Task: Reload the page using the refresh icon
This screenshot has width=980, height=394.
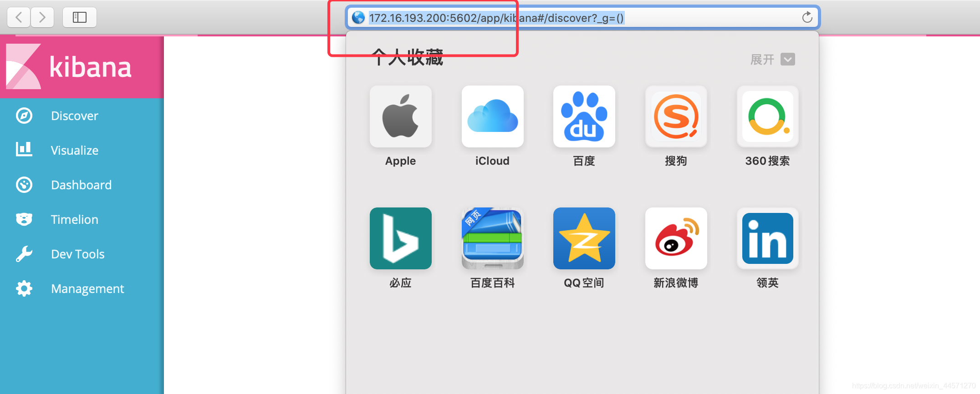Action: click(x=807, y=18)
